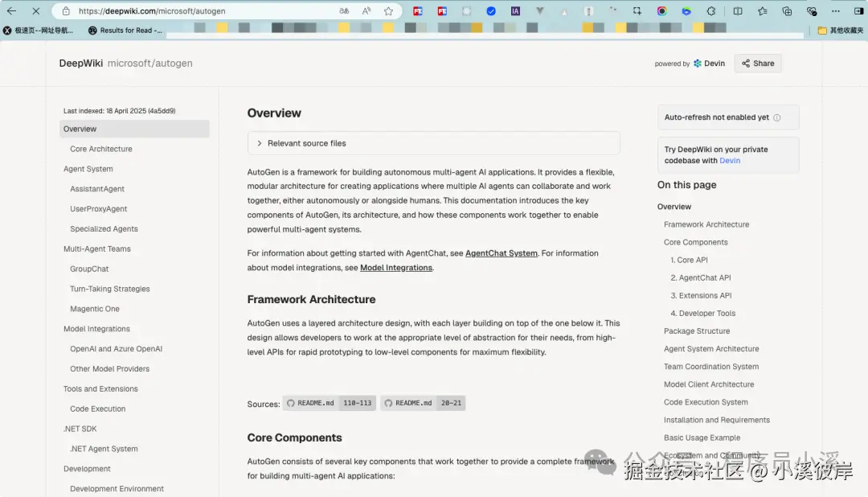The image size is (868, 497).
Task: Open Turn-Taking Strategies in the sidebar
Action: 109,289
